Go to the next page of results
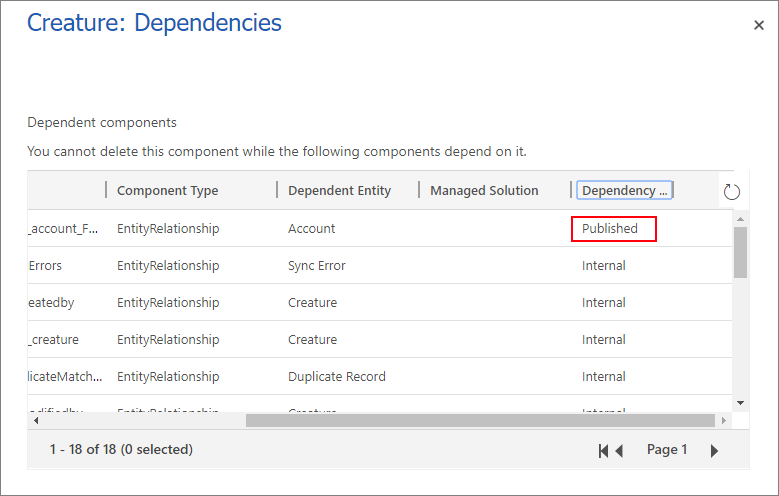The width and height of the screenshot is (779, 496). pos(714,451)
